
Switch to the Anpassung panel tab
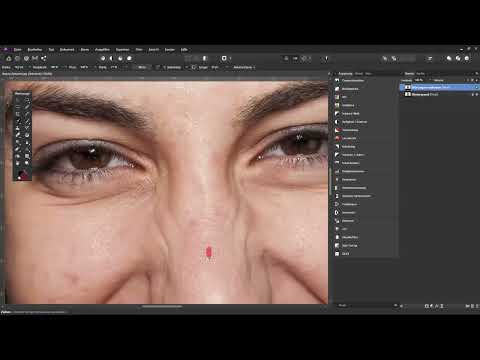[345, 74]
